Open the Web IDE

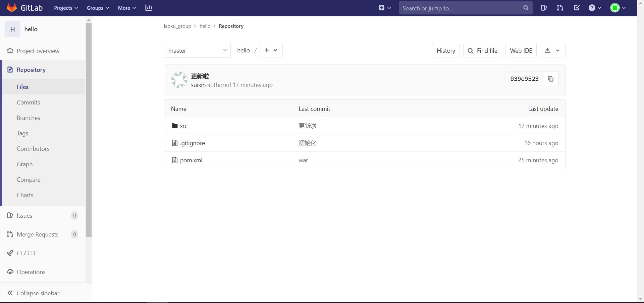tap(521, 50)
